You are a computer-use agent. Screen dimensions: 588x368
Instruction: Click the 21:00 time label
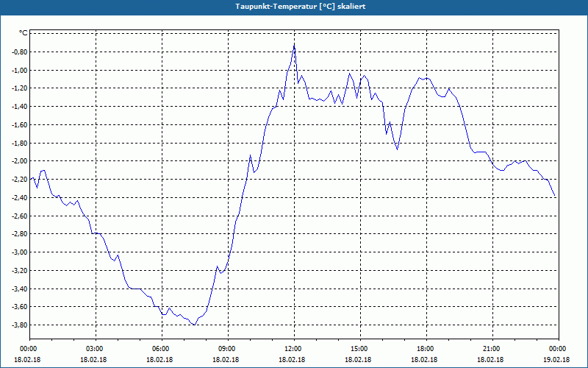[492, 349]
